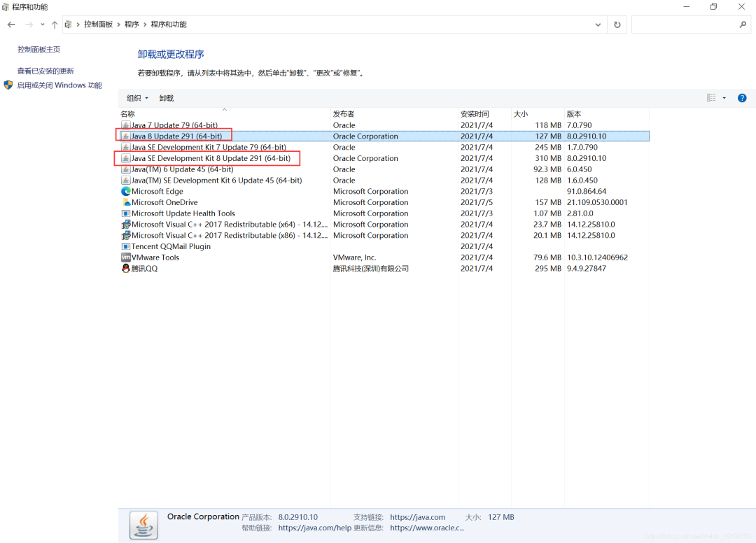
Task: Click 控制面板 in the breadcrumb
Action: click(99, 24)
